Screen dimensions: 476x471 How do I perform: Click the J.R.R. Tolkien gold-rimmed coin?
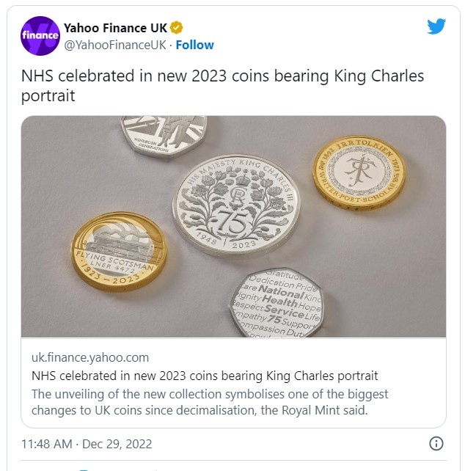point(359,174)
